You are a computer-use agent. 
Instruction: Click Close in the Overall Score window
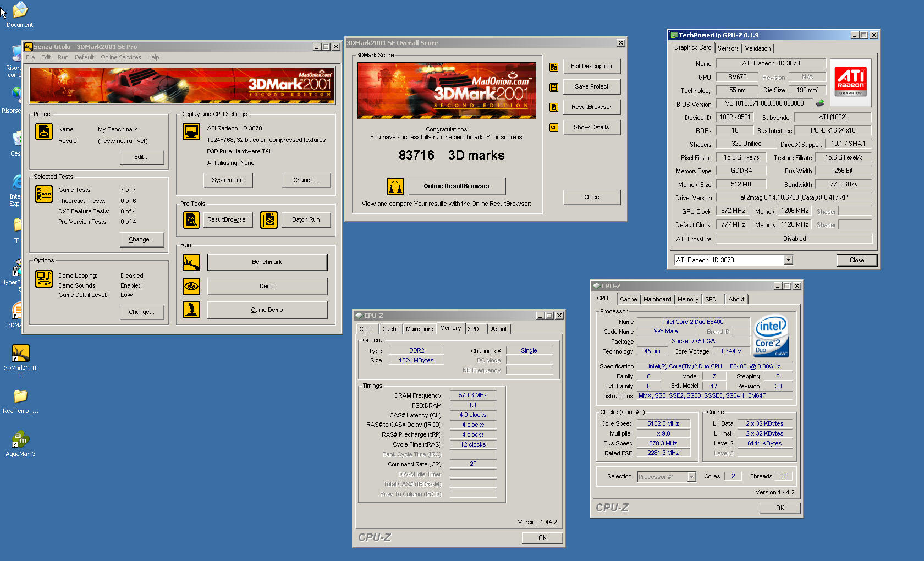click(592, 197)
